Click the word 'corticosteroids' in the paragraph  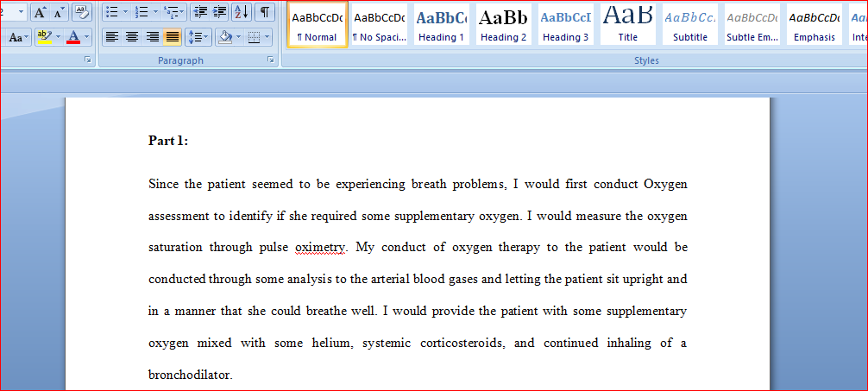[459, 344]
